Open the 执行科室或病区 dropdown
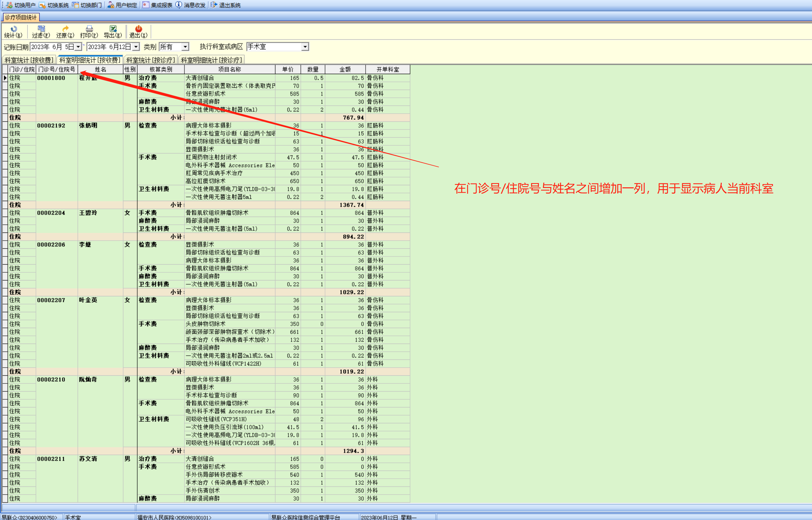 [305, 47]
